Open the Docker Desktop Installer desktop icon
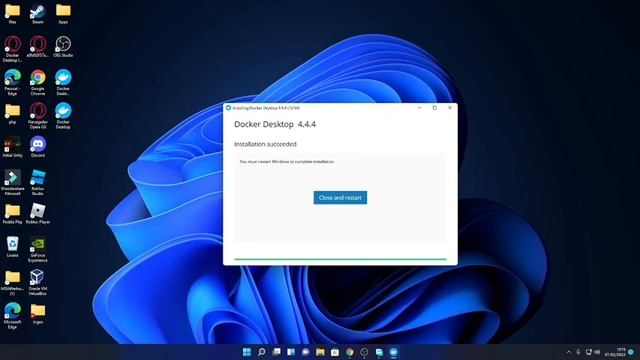Viewport: 640px width, 360px height. pyautogui.click(x=12, y=49)
